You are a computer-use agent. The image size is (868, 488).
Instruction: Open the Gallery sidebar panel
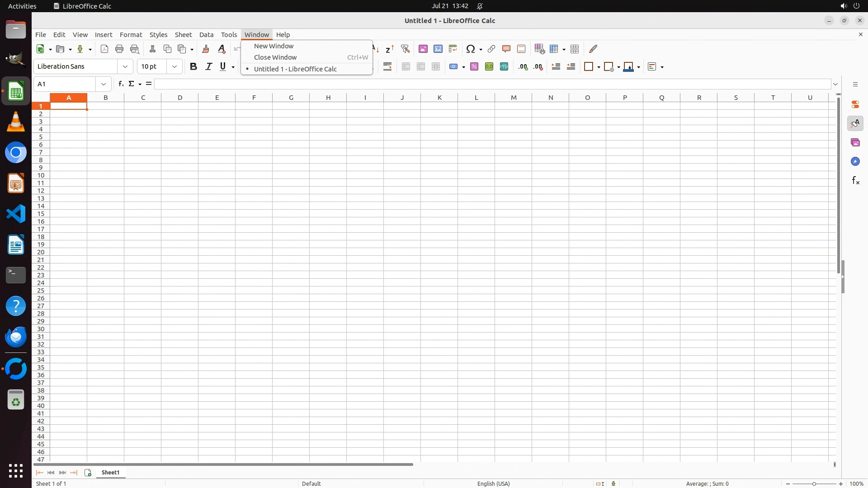point(855,143)
